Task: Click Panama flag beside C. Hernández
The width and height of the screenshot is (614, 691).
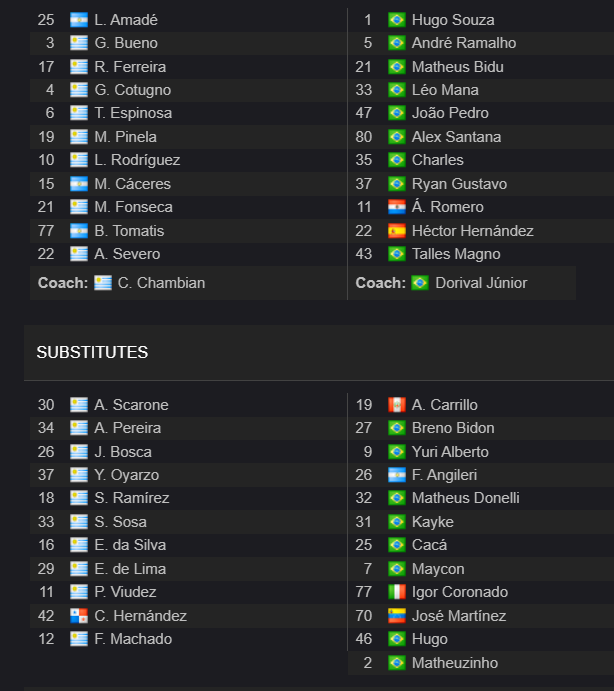Action: tap(79, 616)
